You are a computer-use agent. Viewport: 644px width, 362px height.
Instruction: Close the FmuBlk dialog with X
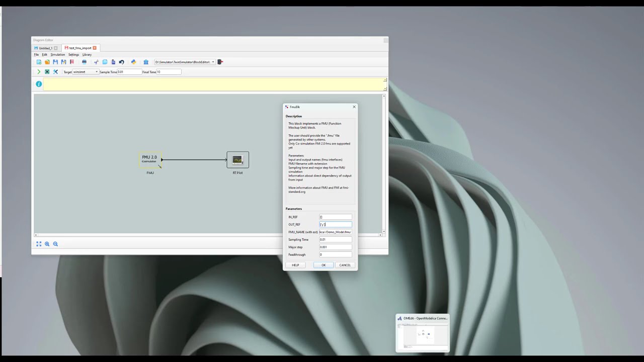(x=354, y=107)
